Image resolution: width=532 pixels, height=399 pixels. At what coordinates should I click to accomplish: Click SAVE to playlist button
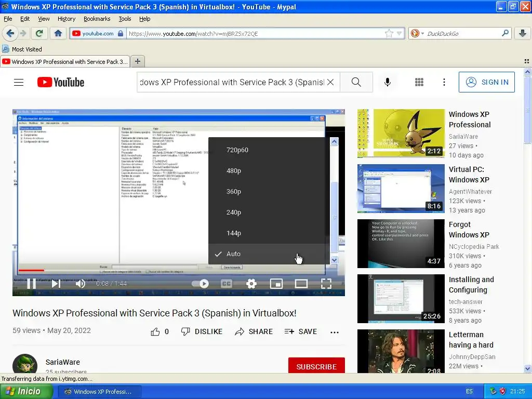click(301, 331)
